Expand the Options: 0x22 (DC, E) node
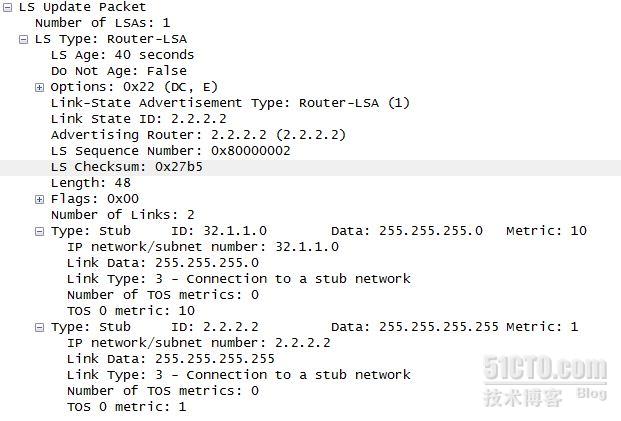The image size is (621, 421). (40, 87)
